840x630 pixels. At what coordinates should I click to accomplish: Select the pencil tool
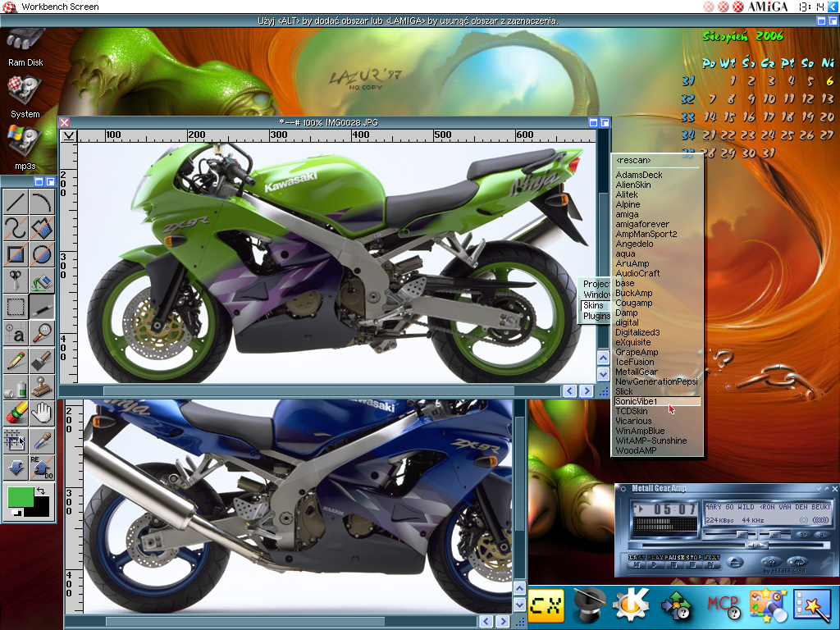16,360
